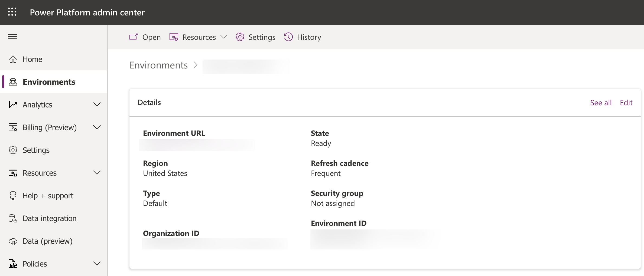Open Policies navigation item
This screenshot has height=276, width=644.
pos(54,264)
